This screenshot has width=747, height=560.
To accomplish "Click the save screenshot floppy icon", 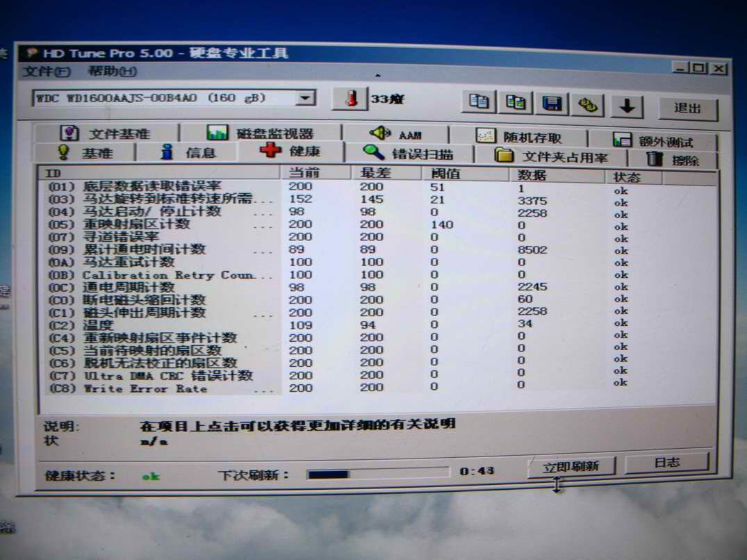I will pos(552,104).
